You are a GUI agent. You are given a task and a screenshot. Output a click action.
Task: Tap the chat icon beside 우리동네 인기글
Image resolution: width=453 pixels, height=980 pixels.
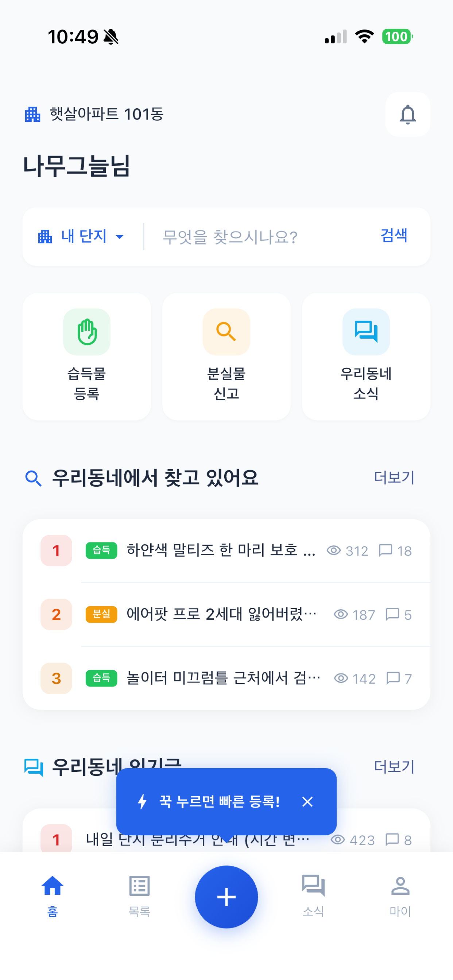coord(34,767)
